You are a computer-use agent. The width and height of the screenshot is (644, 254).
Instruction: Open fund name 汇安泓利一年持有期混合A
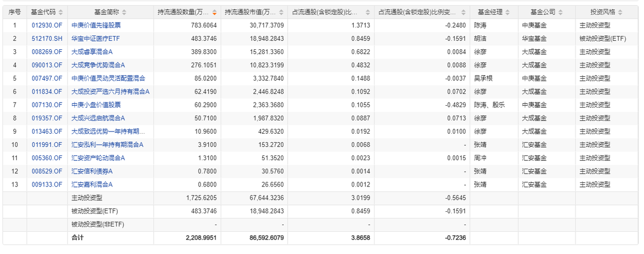tap(108, 145)
